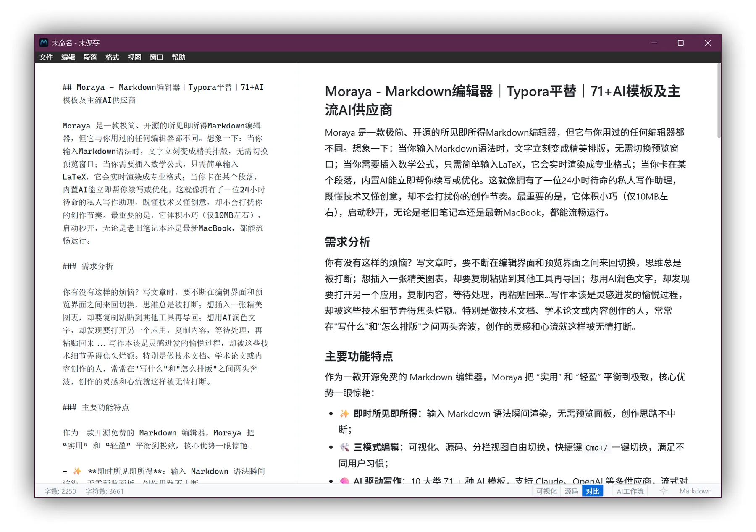
Task: Select the active 对比 split view mode
Action: point(592,491)
